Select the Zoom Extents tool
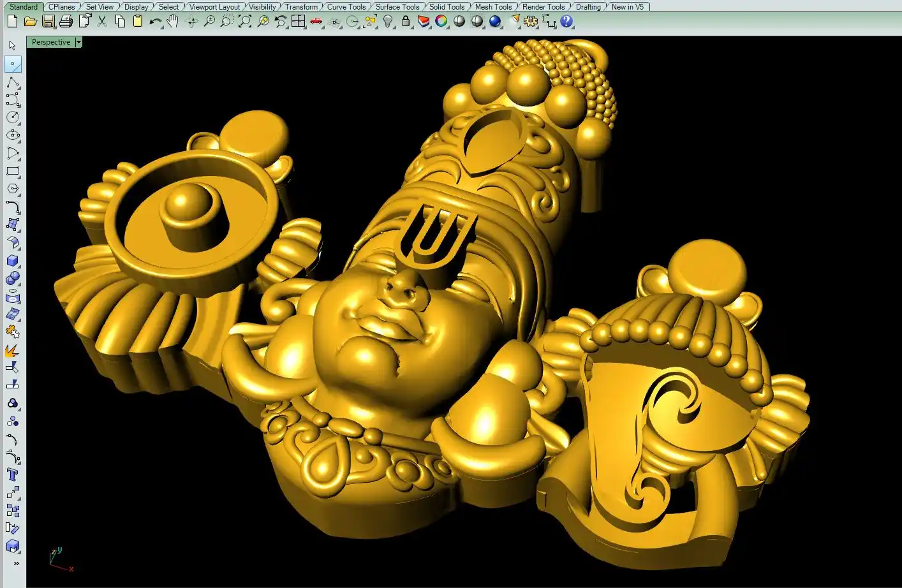Image resolution: width=902 pixels, height=588 pixels. pyautogui.click(x=245, y=21)
